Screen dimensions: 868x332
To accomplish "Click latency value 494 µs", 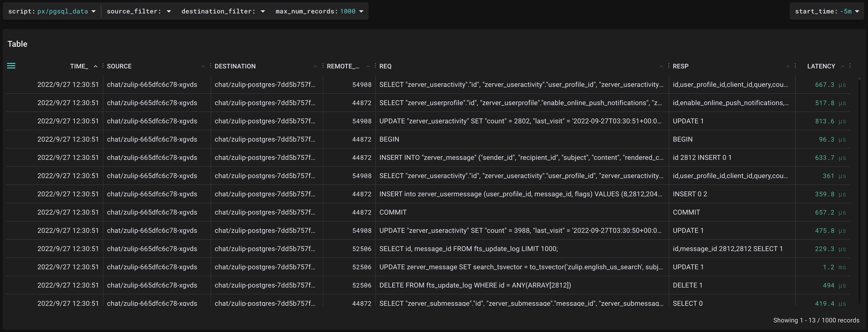I will click(x=834, y=285).
